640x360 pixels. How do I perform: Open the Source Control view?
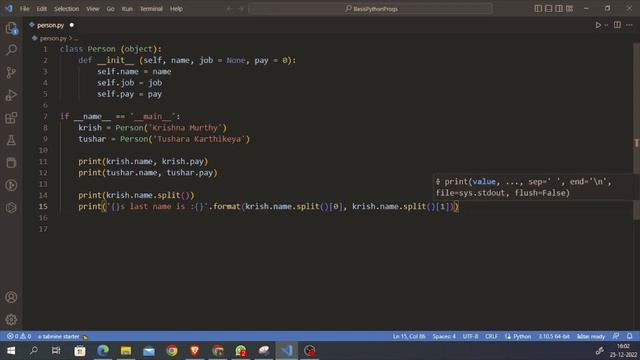click(x=11, y=73)
